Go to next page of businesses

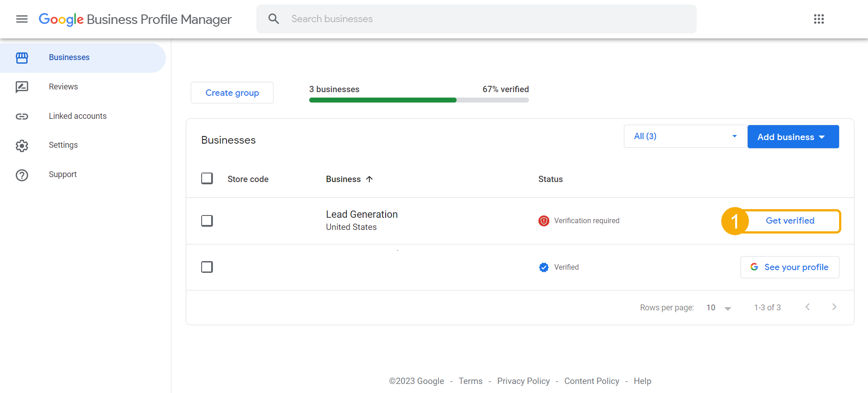pos(834,307)
